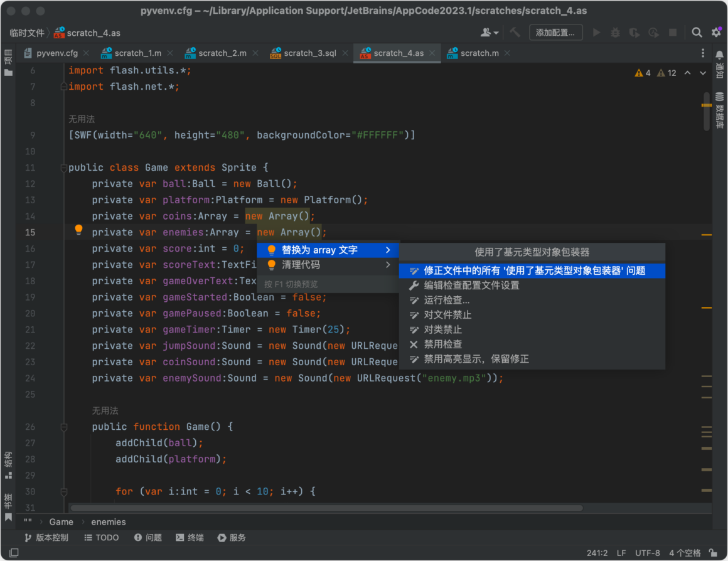Select 运行检查... menu entry

tap(532, 301)
